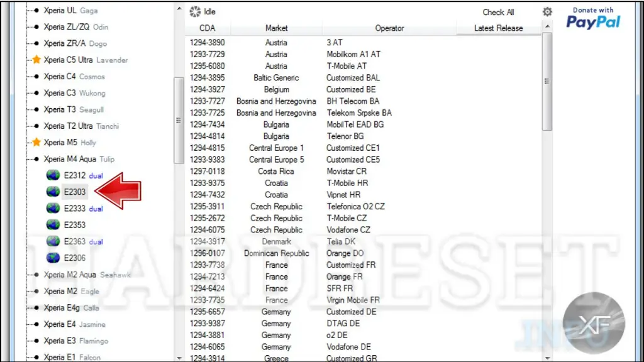The width and height of the screenshot is (644, 362).
Task: Select the E2303 model
Action: (75, 192)
